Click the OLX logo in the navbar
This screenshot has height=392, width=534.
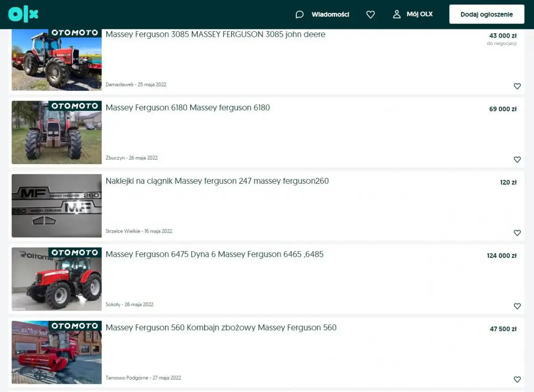23,14
